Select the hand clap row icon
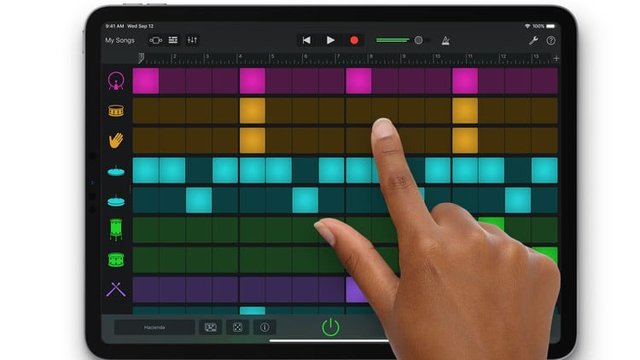Screen dimensions: 640x360 pyautogui.click(x=116, y=140)
